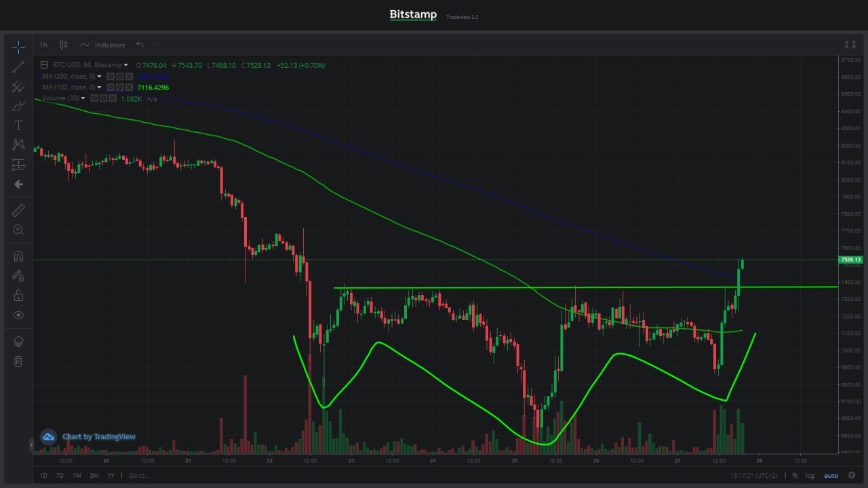The image size is (868, 488).
Task: Undo the last chart action
Action: (x=140, y=45)
